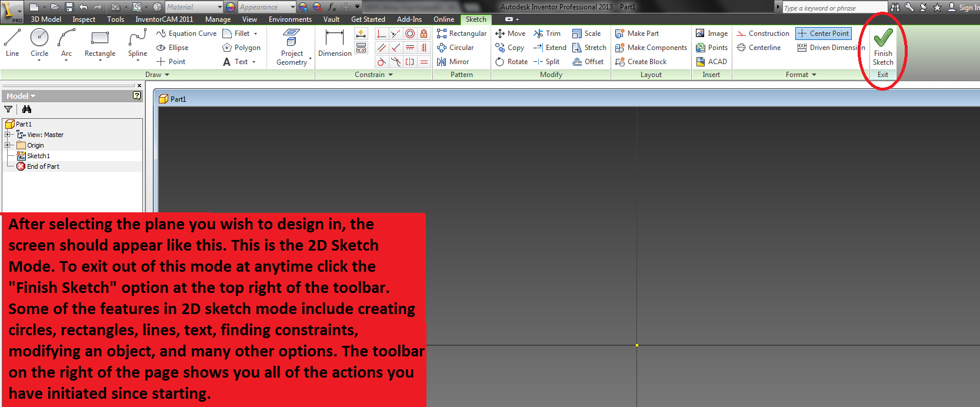Screen dimensions: 980x407
Task: Create a Circular pattern
Action: pyautogui.click(x=455, y=48)
